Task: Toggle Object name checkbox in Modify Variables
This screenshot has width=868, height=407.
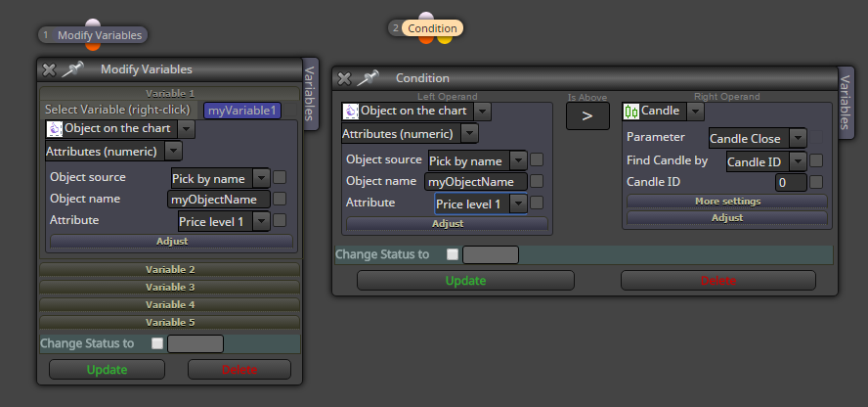Action: tap(280, 199)
